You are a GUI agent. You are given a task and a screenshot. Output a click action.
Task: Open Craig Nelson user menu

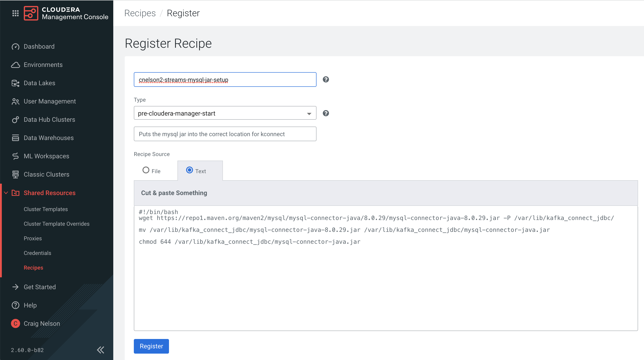coord(42,323)
